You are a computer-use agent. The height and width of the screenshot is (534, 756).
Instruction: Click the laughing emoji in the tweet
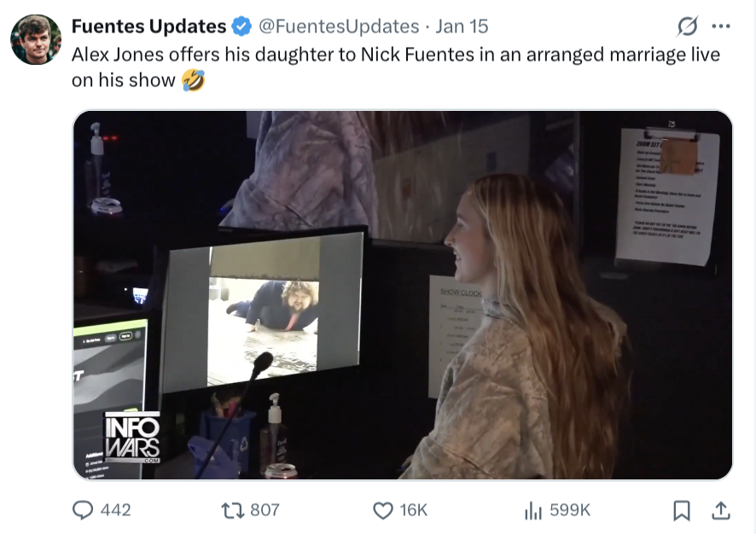pyautogui.click(x=193, y=80)
